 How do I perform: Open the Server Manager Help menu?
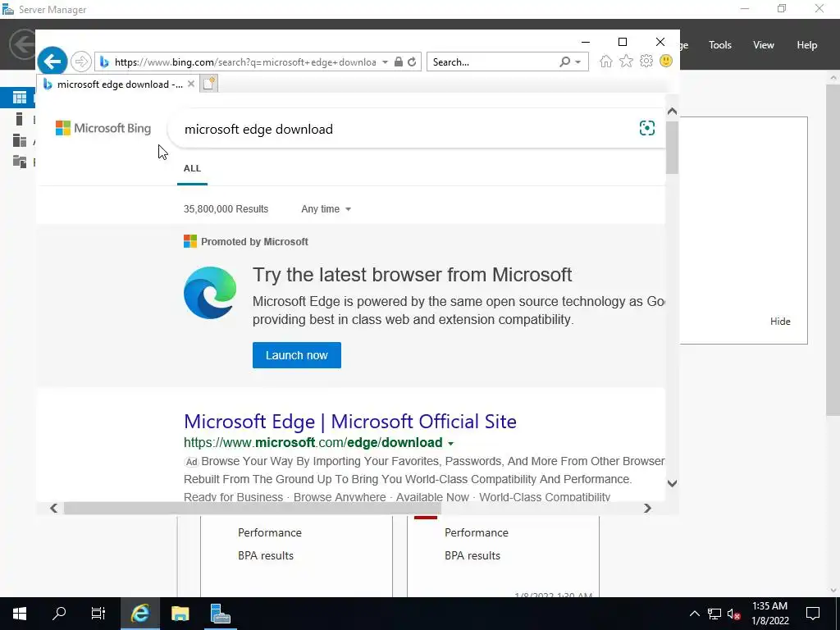(x=806, y=45)
